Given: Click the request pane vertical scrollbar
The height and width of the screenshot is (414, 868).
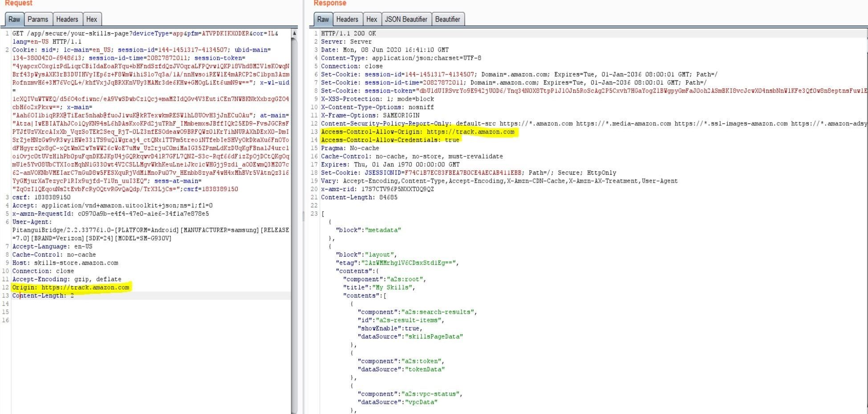Looking at the screenshot, I should pyautogui.click(x=294, y=223).
